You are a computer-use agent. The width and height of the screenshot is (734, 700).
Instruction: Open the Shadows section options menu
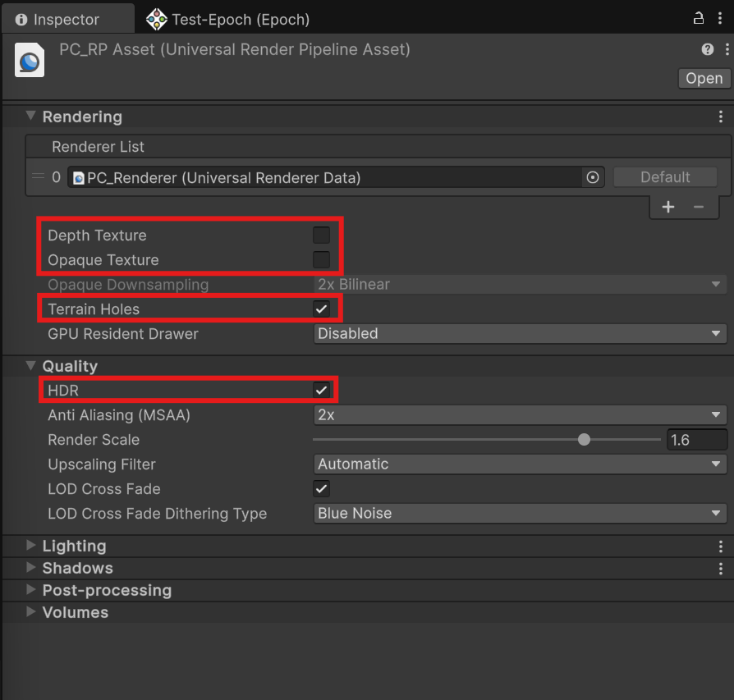tap(721, 569)
